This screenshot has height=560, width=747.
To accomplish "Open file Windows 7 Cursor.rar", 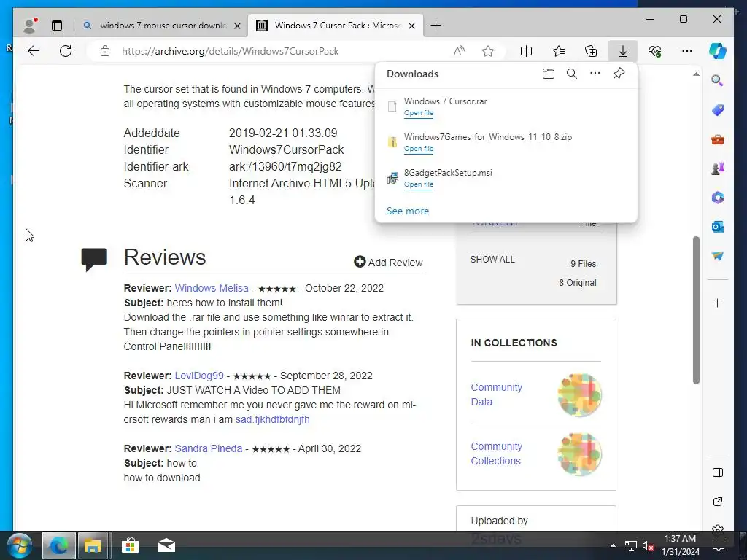I will click(x=419, y=113).
